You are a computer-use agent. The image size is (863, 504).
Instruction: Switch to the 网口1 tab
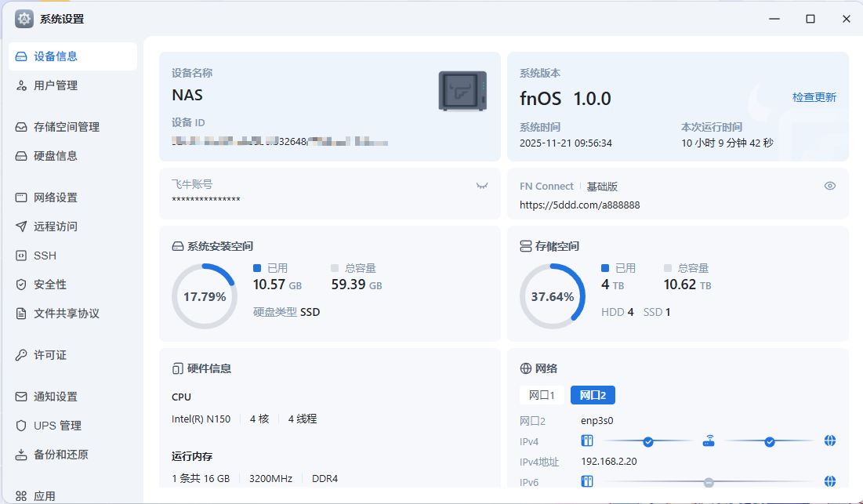point(542,395)
